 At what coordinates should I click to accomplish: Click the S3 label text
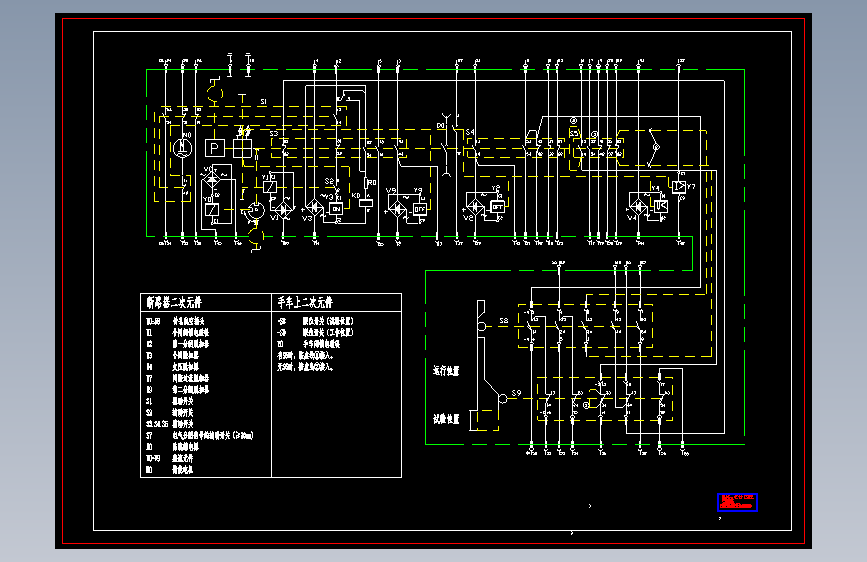pos(274,133)
